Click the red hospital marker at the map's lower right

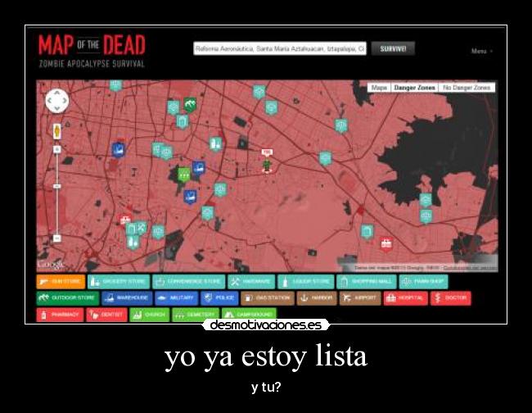click(x=386, y=243)
